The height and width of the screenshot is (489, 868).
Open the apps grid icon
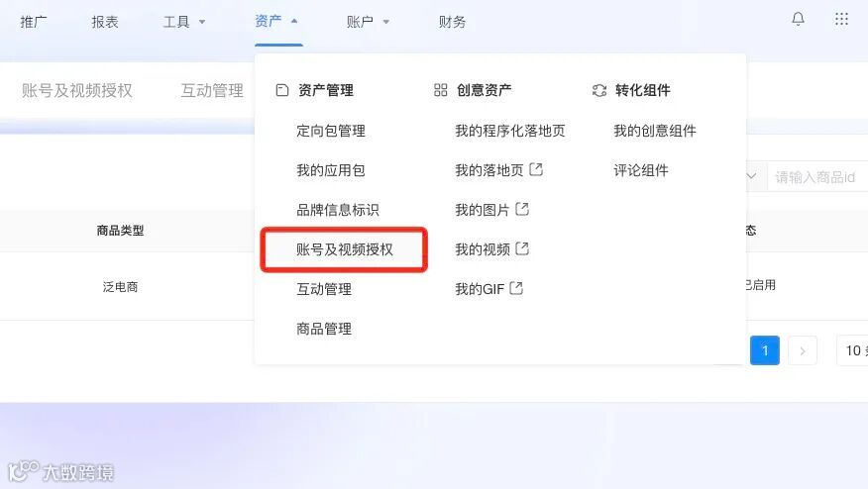click(841, 20)
